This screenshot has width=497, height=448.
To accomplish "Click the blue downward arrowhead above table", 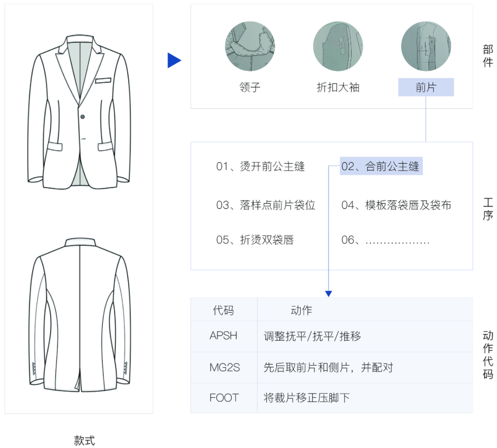I will pos(328,293).
